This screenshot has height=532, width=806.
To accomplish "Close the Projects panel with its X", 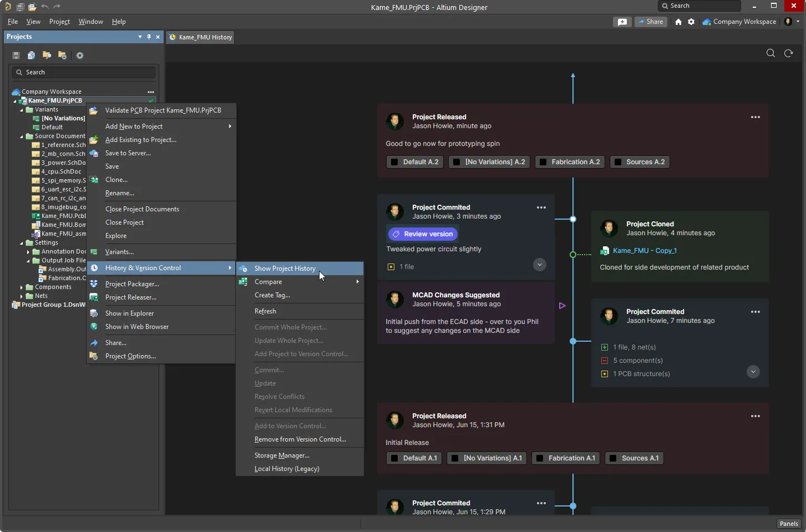I will point(158,37).
